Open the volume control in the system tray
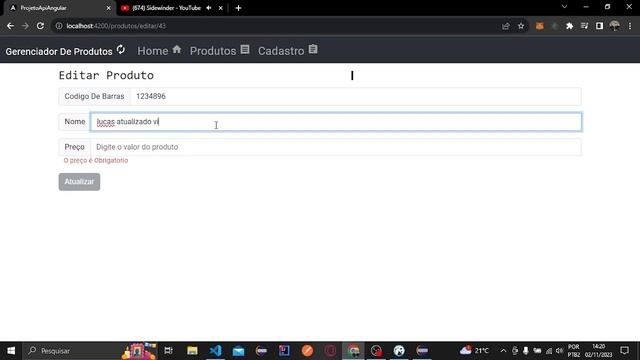640x360 pixels. tap(560, 351)
